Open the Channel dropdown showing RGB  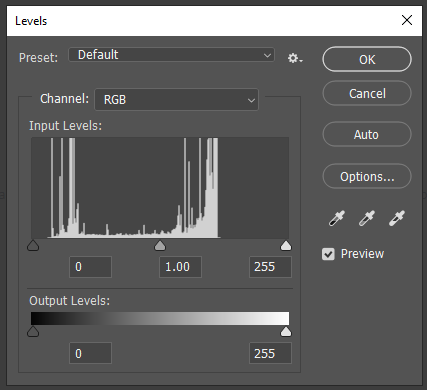pyautogui.click(x=177, y=99)
